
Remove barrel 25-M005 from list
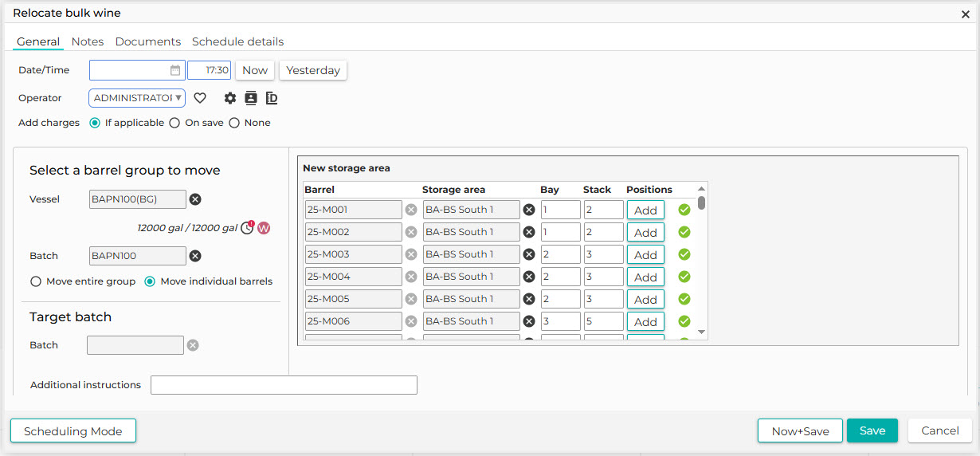tap(411, 299)
